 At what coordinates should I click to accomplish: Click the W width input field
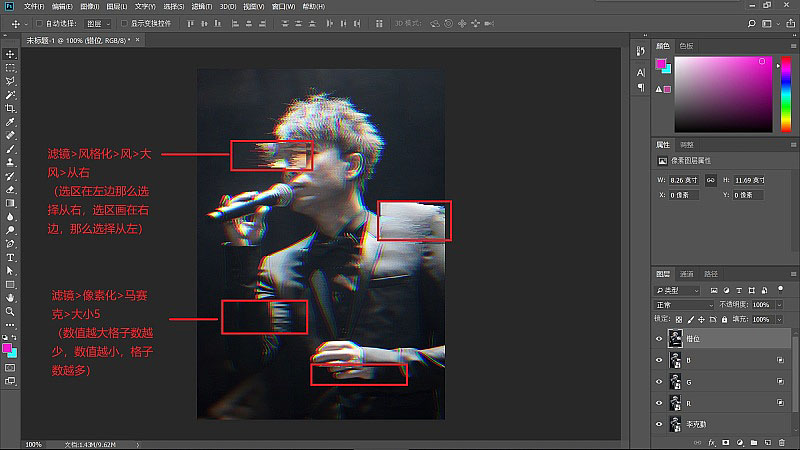pos(684,180)
